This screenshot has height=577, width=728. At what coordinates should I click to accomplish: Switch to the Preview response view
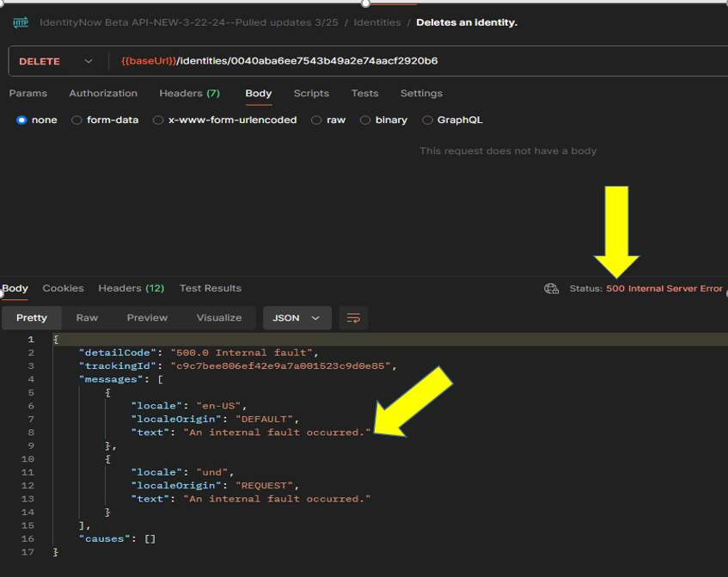(x=147, y=318)
